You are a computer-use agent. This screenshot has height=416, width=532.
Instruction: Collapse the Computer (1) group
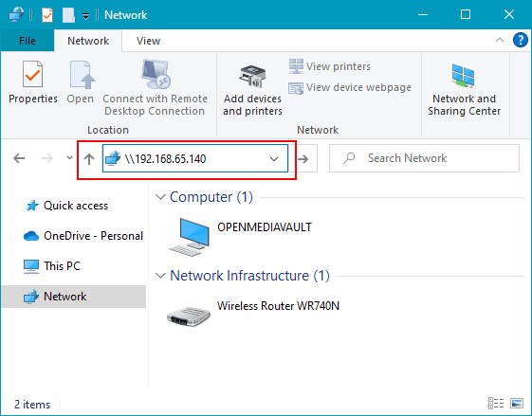(160, 197)
